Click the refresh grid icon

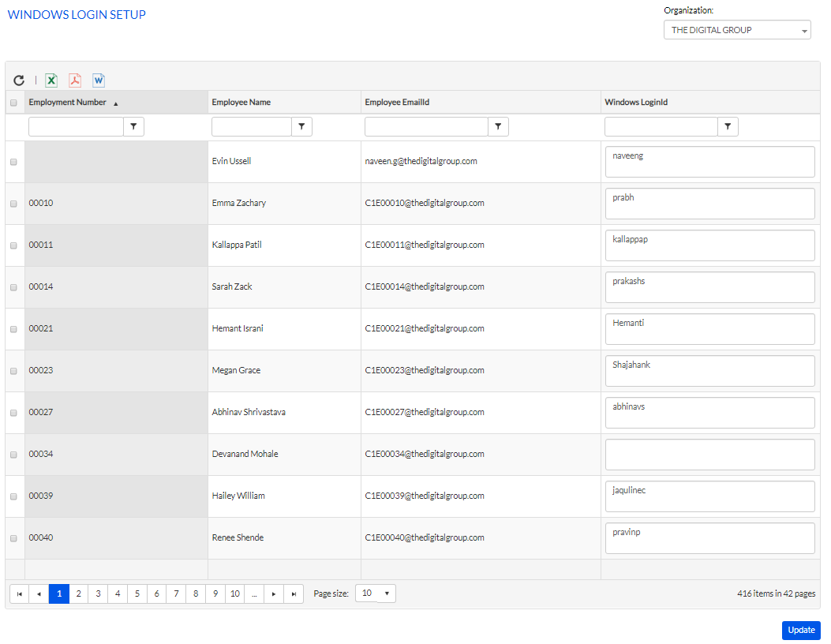[x=19, y=80]
